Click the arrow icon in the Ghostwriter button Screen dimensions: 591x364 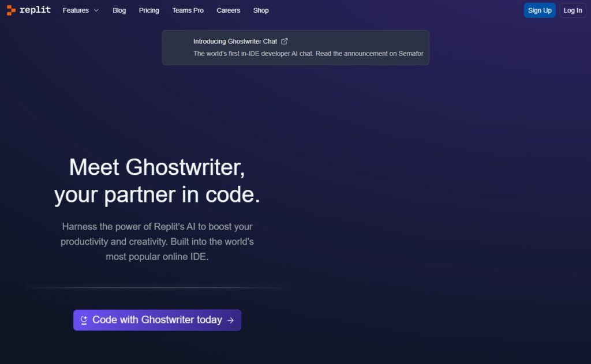tap(230, 320)
